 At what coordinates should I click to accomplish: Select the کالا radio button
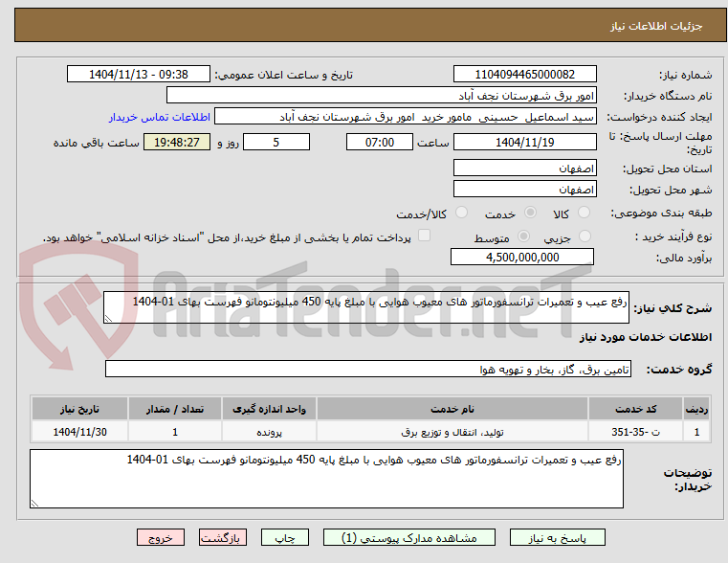tap(584, 213)
